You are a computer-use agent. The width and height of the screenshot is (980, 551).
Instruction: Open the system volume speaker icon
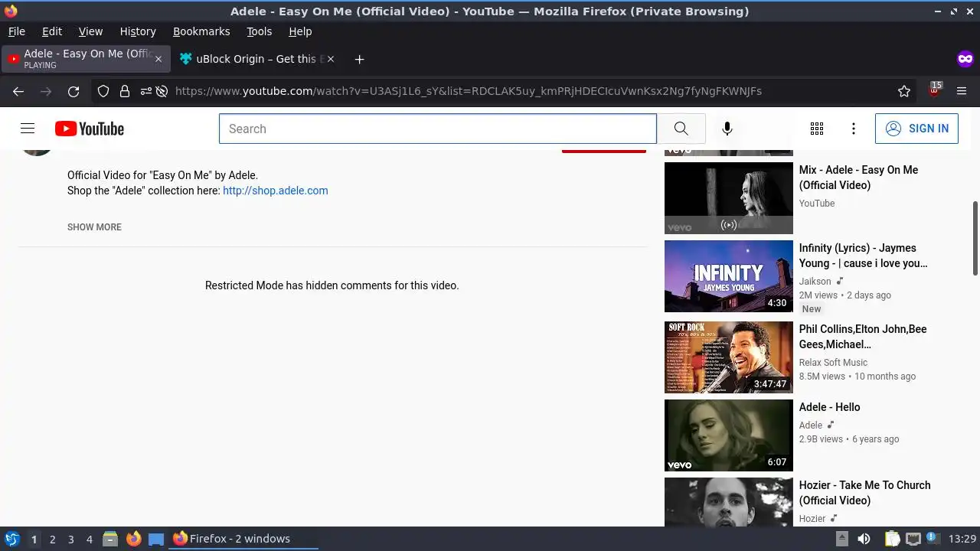pos(864,539)
